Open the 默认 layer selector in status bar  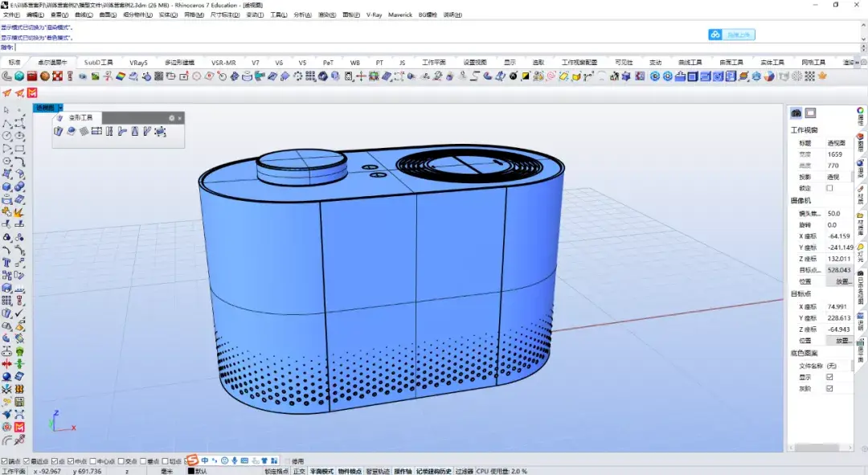click(x=201, y=471)
